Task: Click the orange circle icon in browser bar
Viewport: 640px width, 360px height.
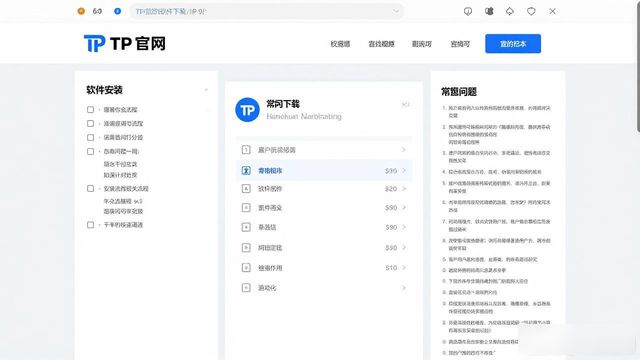Action: (x=81, y=11)
